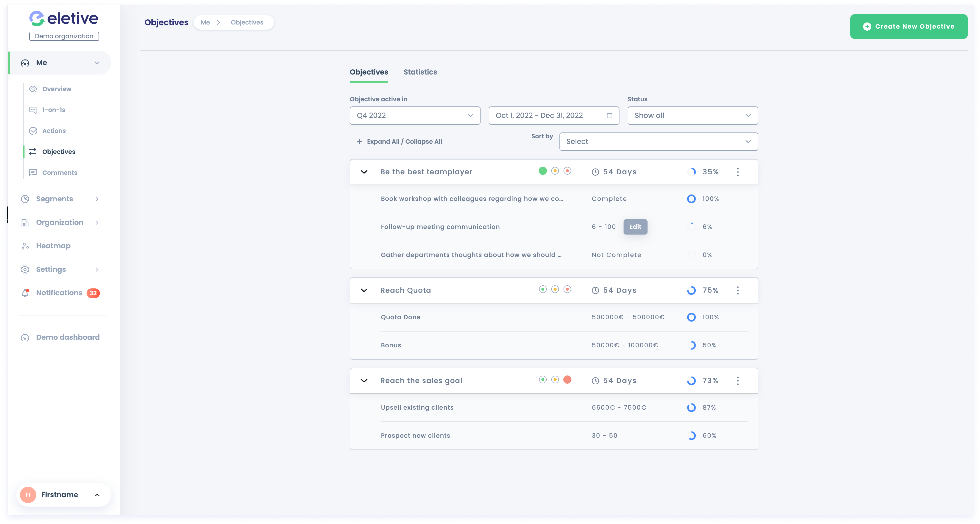Switch to the Statistics tab
The height and width of the screenshot is (524, 980).
tap(420, 72)
